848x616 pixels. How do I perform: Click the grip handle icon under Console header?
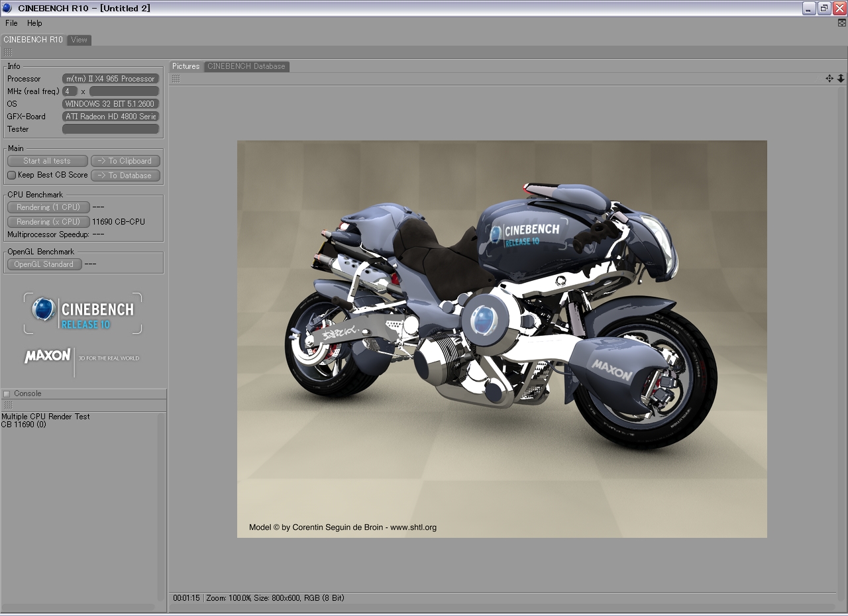click(x=7, y=405)
